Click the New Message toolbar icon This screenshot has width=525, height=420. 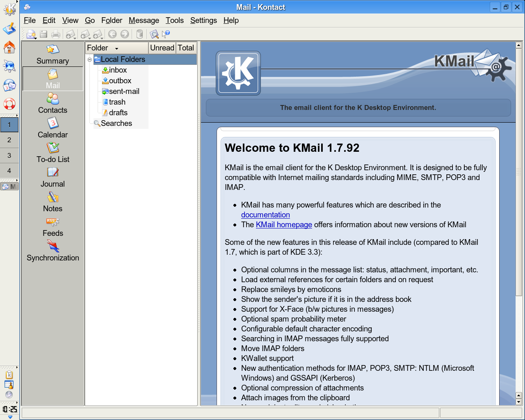[x=30, y=34]
